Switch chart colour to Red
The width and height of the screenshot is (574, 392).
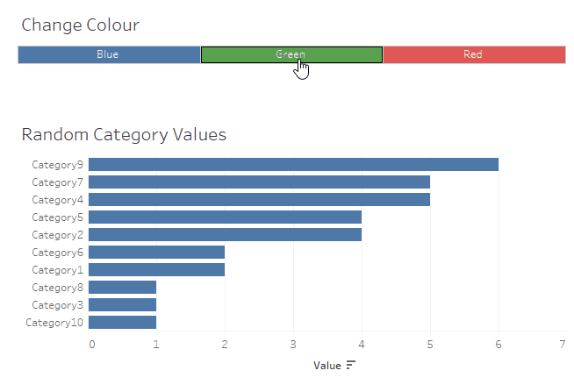[473, 54]
